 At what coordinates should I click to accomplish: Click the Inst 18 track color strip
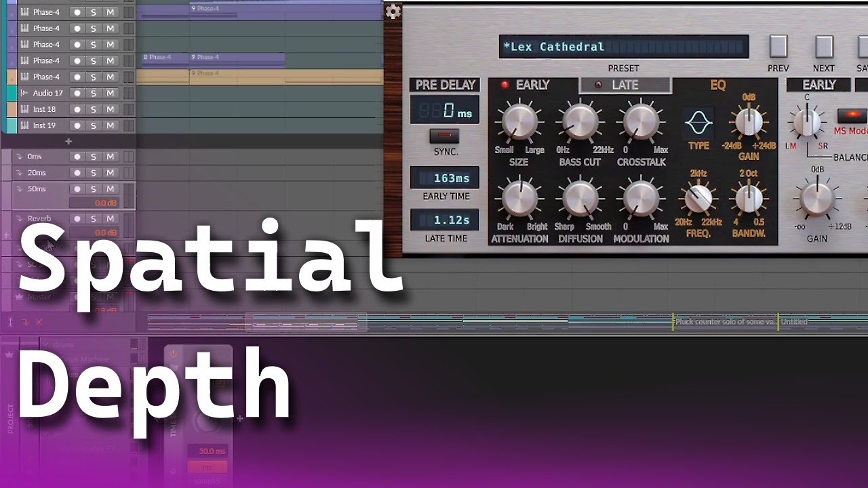tap(12, 109)
